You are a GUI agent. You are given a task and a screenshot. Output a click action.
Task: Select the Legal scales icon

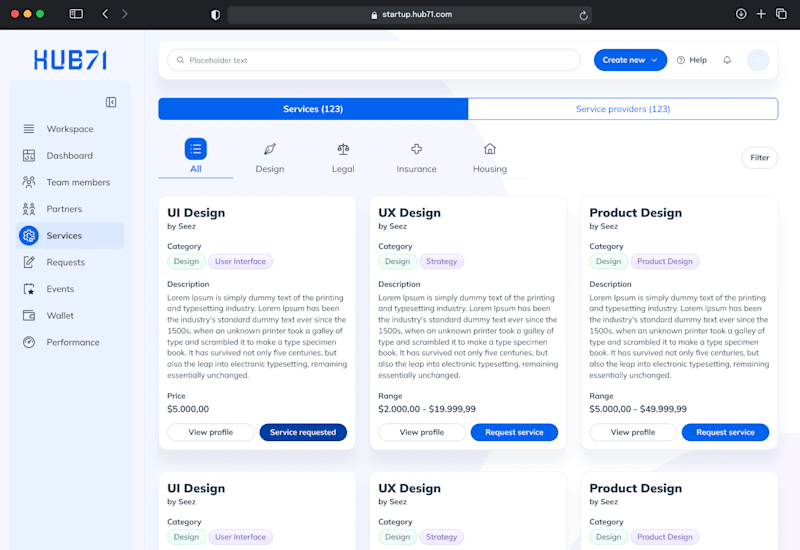pyautogui.click(x=343, y=149)
